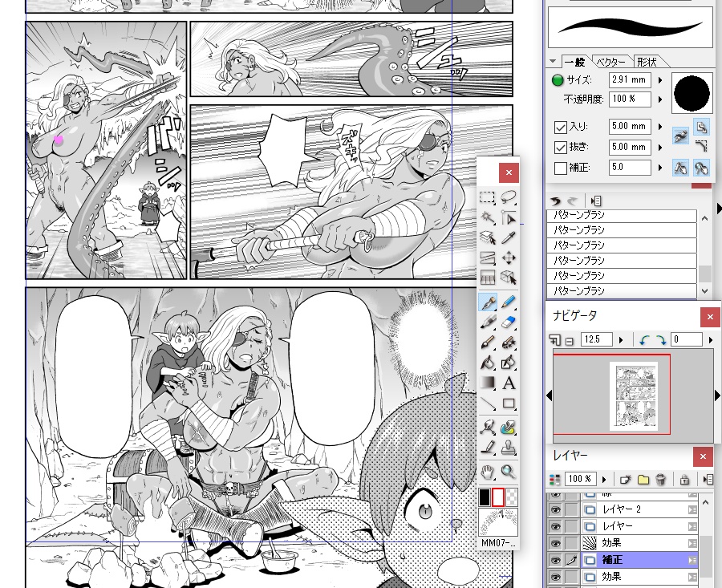The height and width of the screenshot is (588, 722).
Task: Select the Pencil tool
Action: pyautogui.click(x=509, y=302)
